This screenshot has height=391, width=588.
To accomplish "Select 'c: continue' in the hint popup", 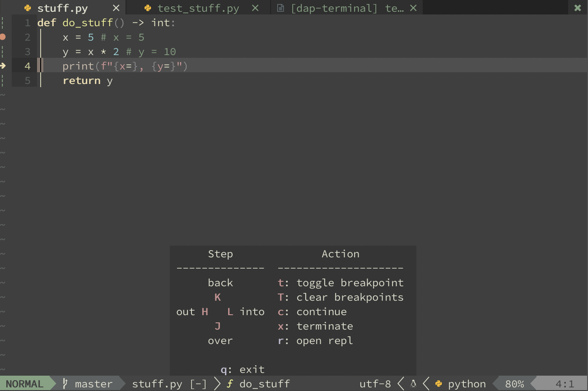I will [313, 312].
